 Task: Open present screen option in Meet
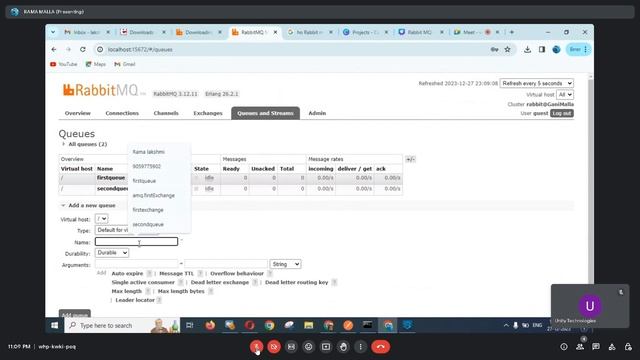(x=326, y=347)
